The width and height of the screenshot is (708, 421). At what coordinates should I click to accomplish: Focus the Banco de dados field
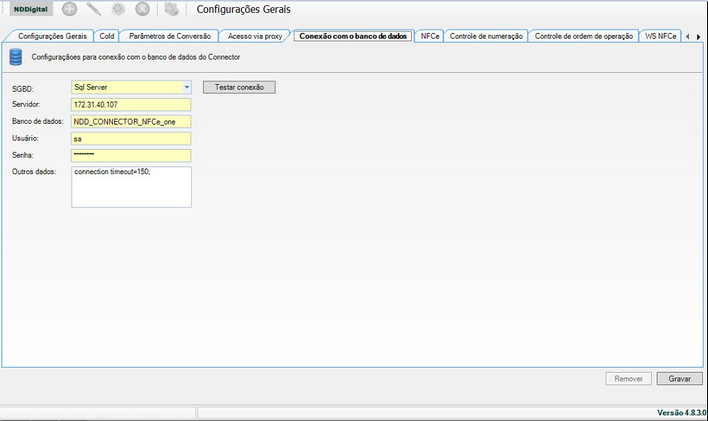tap(130, 121)
